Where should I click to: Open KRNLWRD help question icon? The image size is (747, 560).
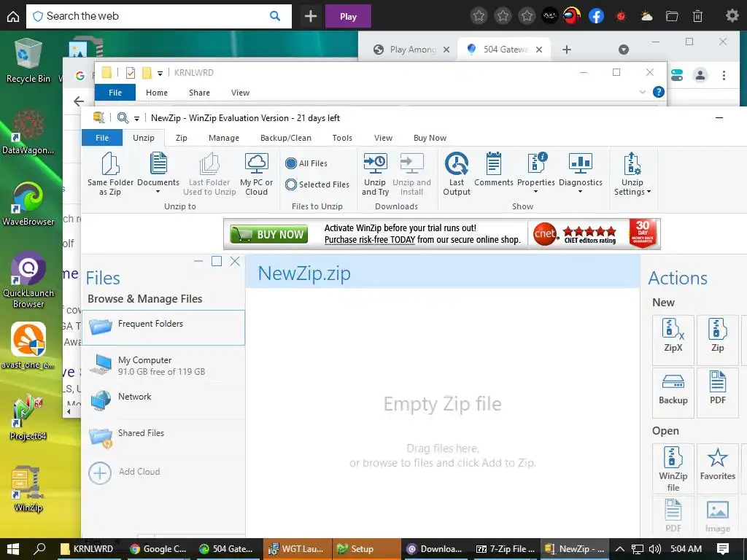(x=658, y=92)
